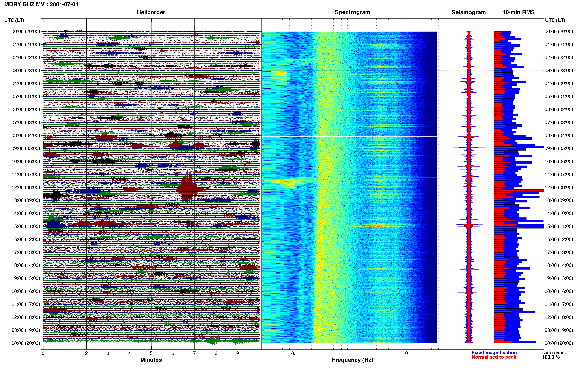The width and height of the screenshot is (588, 368).
Task: Click the 'Minutes' x-axis label
Action: pos(151,360)
